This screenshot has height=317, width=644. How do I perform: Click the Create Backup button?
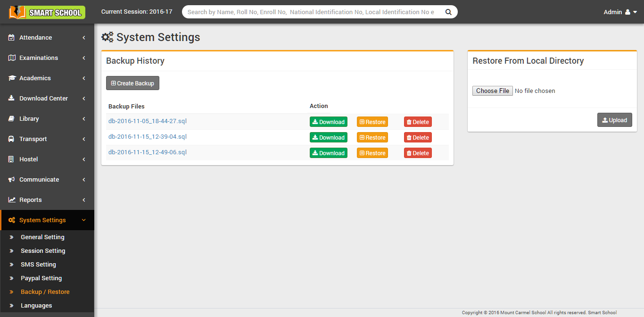point(132,83)
